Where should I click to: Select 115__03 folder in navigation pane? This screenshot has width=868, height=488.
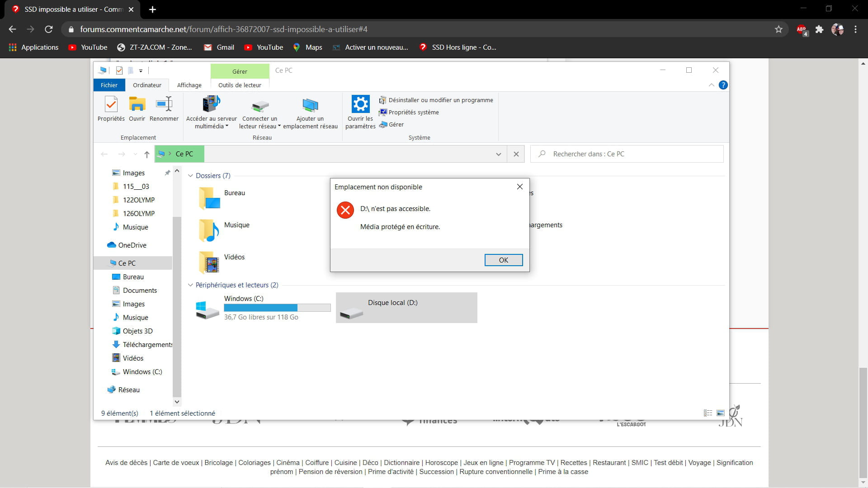136,187
